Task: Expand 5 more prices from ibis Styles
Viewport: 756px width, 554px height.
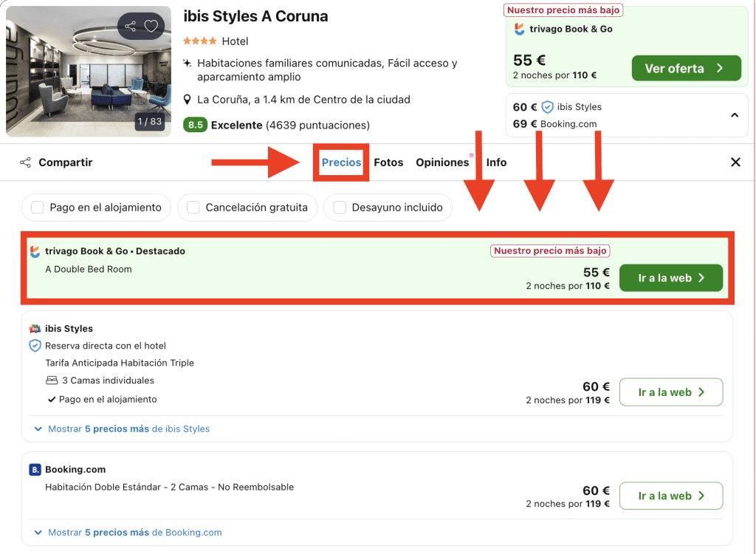Action: [122, 428]
